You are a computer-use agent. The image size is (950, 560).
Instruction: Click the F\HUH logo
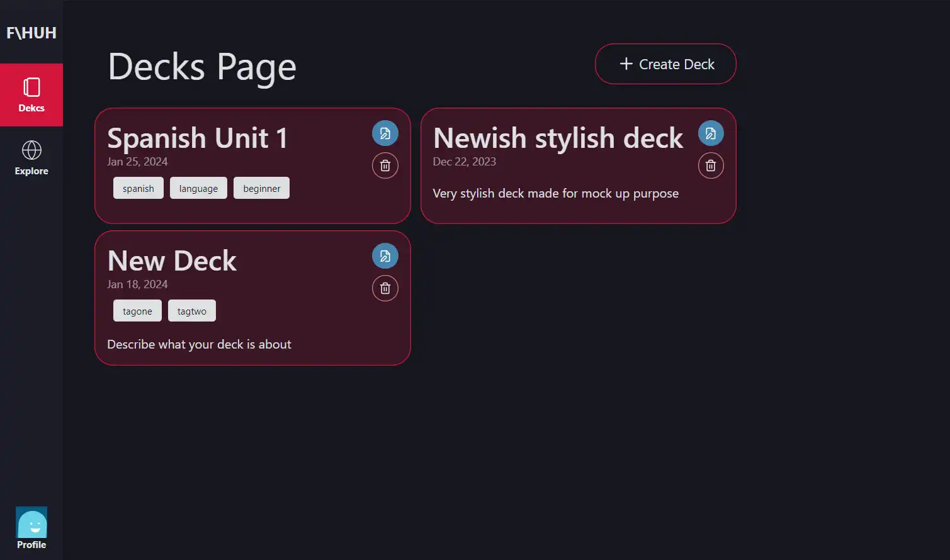click(x=31, y=33)
